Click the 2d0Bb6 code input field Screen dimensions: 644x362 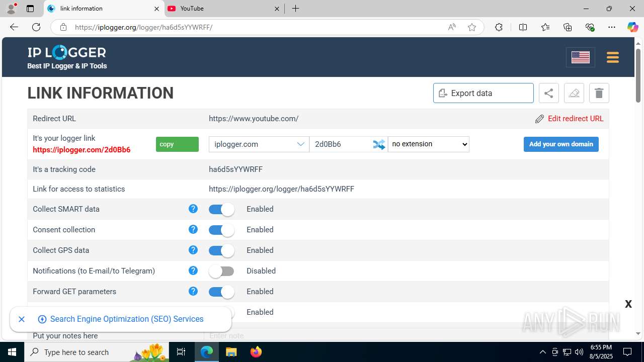pos(341,144)
